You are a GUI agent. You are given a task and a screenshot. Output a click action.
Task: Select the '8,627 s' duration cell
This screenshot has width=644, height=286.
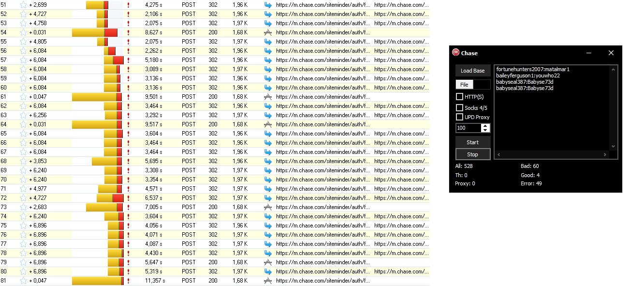(154, 32)
